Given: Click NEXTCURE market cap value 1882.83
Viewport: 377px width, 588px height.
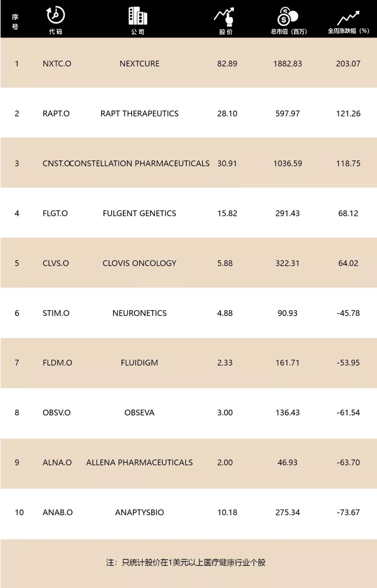Looking at the screenshot, I should click(287, 63).
